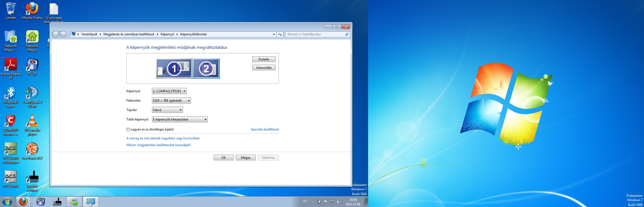Open Adobe Reader XI desktop shortcut
The height and width of the screenshot is (207, 644).
11,69
